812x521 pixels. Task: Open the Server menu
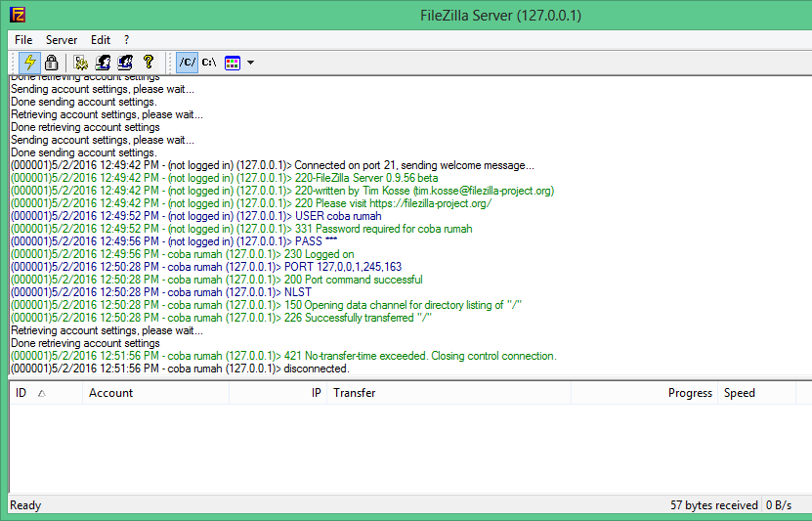click(x=62, y=40)
